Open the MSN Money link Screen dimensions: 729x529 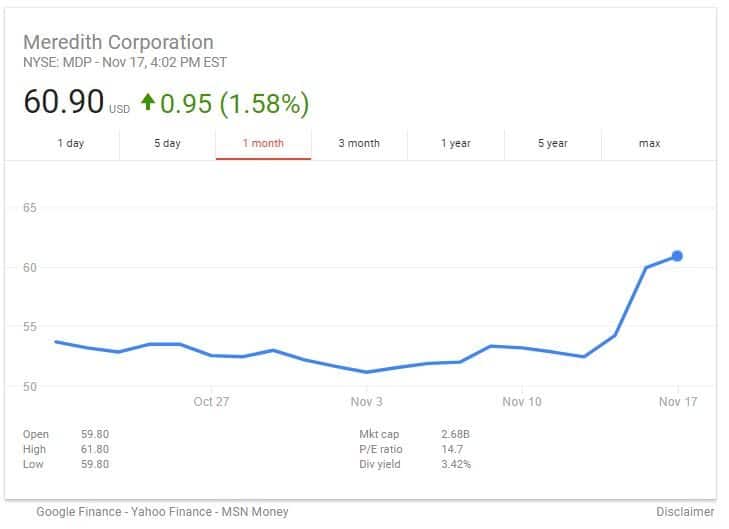[x=255, y=512]
